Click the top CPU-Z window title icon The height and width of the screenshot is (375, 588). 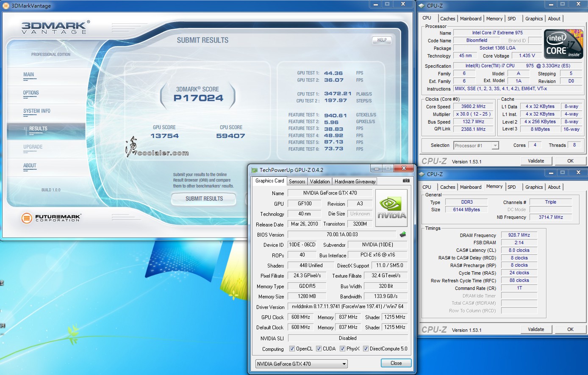[x=422, y=6]
